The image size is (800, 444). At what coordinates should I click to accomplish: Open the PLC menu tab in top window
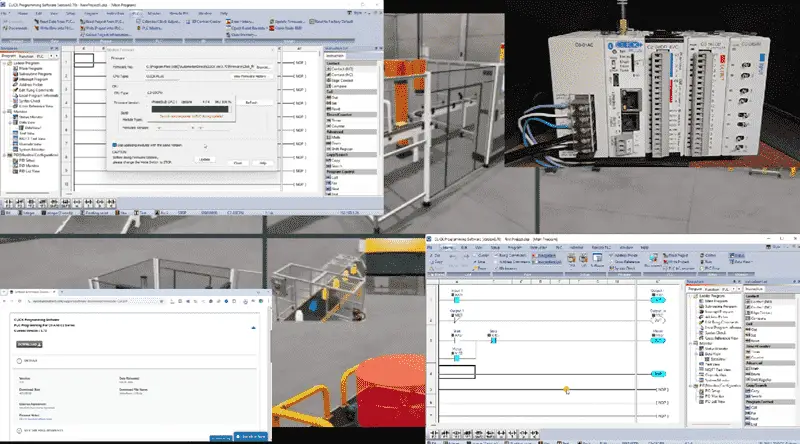point(136,13)
